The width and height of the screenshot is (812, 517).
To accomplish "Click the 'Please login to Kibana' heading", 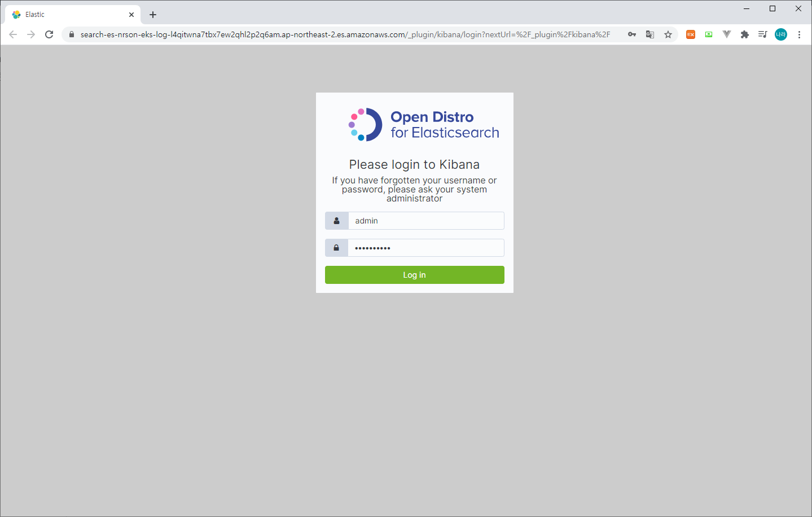I will [x=414, y=164].
